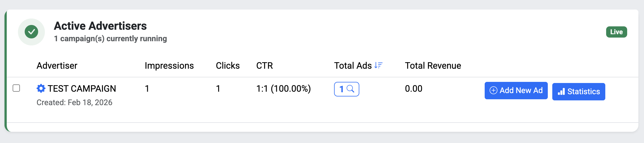Open the TEST CAMPAIGN advertiser name
Image resolution: width=644 pixels, height=143 pixels.
pos(82,89)
